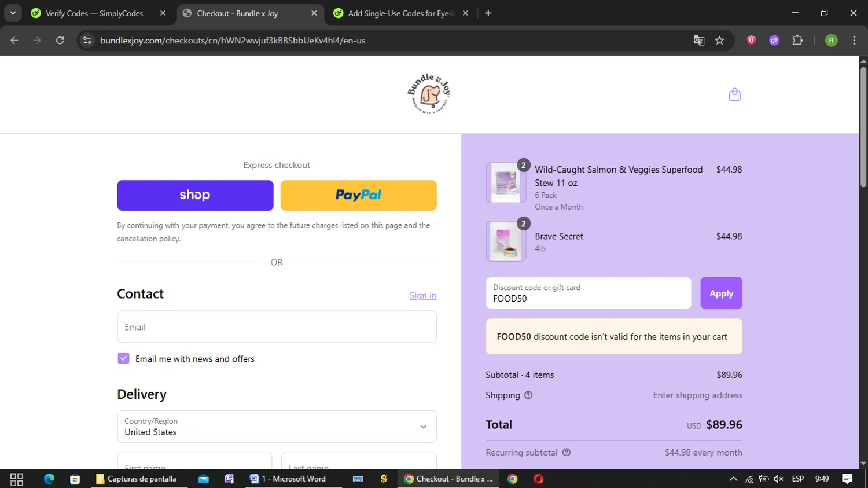
Task: Uncheck Email me with news and offers
Action: (123, 358)
